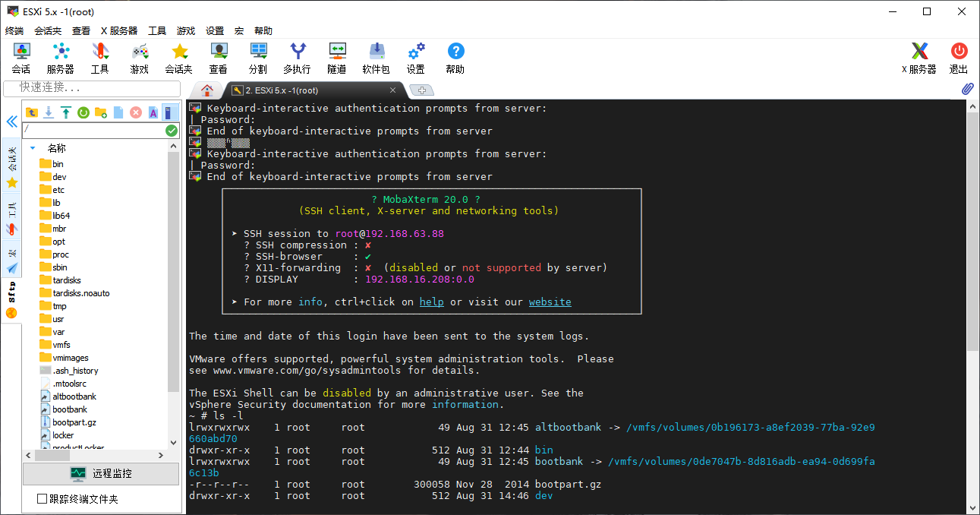980x515 pixels.
Task: Open a new tab with plus button
Action: 421,90
